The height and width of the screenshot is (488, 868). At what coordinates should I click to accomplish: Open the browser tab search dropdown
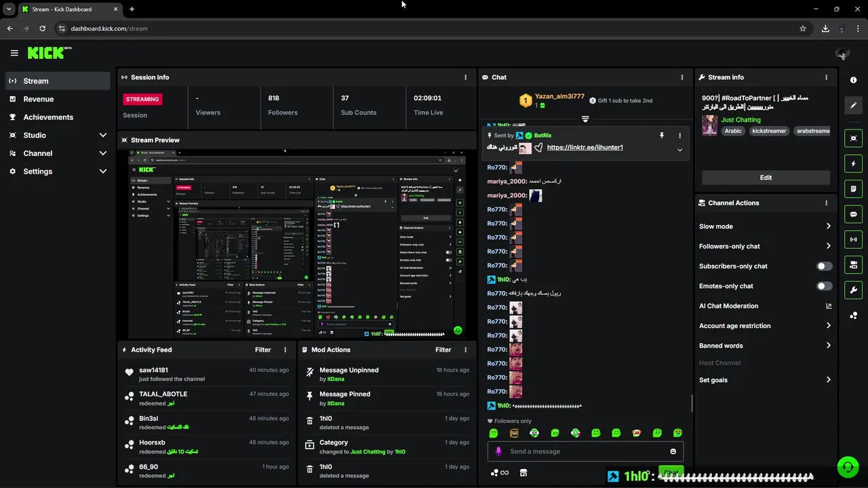(9, 9)
